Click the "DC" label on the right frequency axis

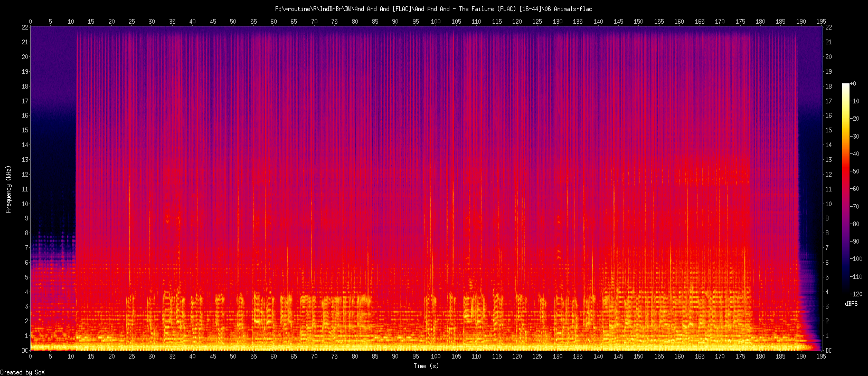point(828,350)
